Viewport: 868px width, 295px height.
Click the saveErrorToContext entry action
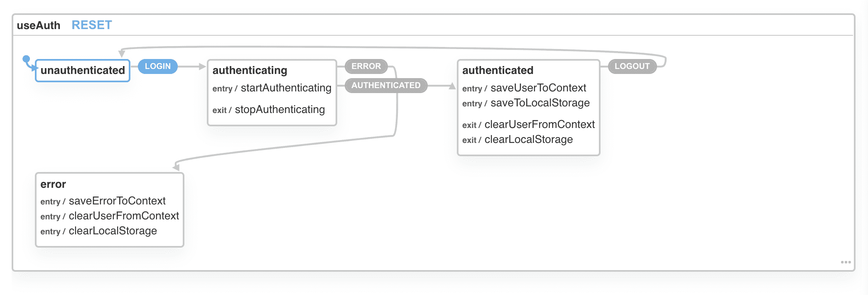coord(117,201)
